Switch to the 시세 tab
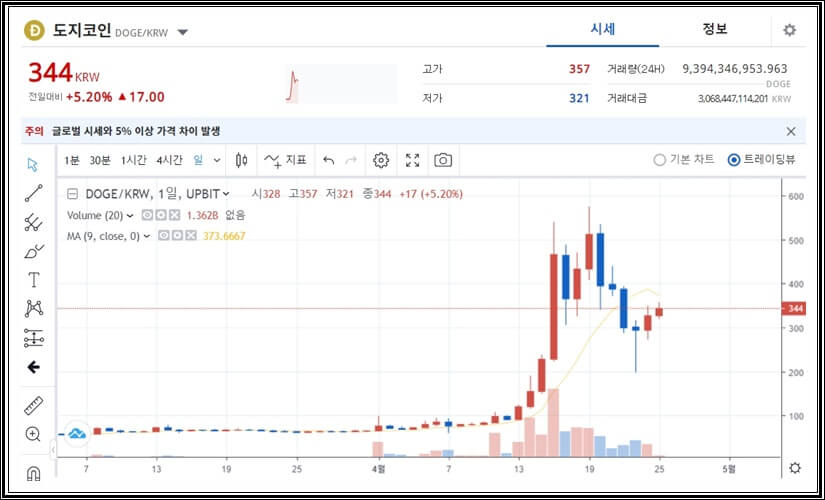 pyautogui.click(x=602, y=29)
